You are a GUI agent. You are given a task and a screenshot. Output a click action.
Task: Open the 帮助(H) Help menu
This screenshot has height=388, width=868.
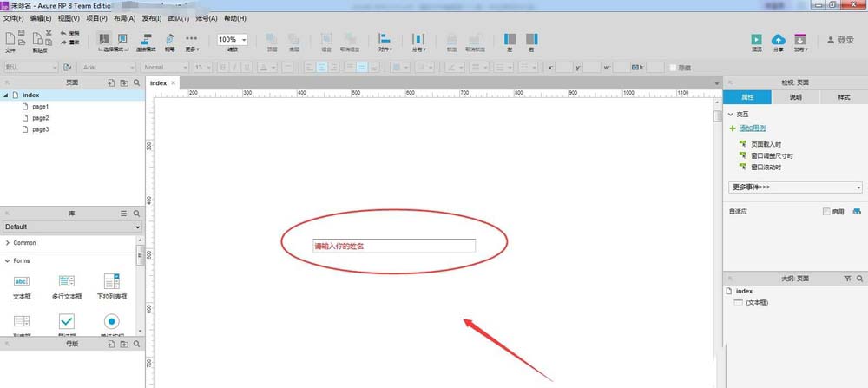coord(235,18)
